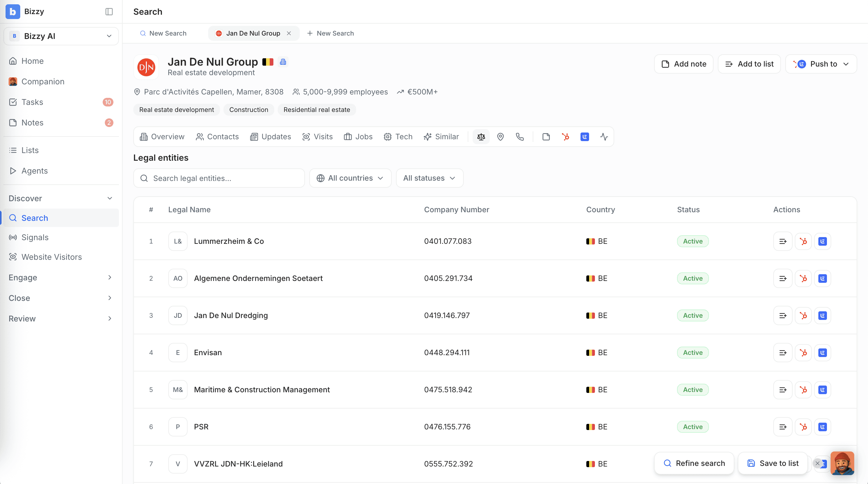Open the All countries filter
This screenshot has height=484, width=868.
[350, 178]
